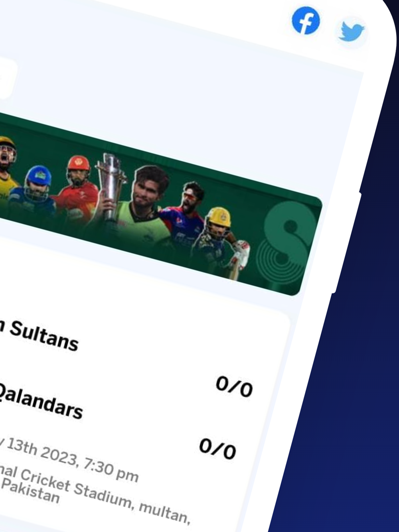Viewport: 399px width, 532px height.
Task: Tap the white rounded box at top left
Action: click(x=7, y=78)
